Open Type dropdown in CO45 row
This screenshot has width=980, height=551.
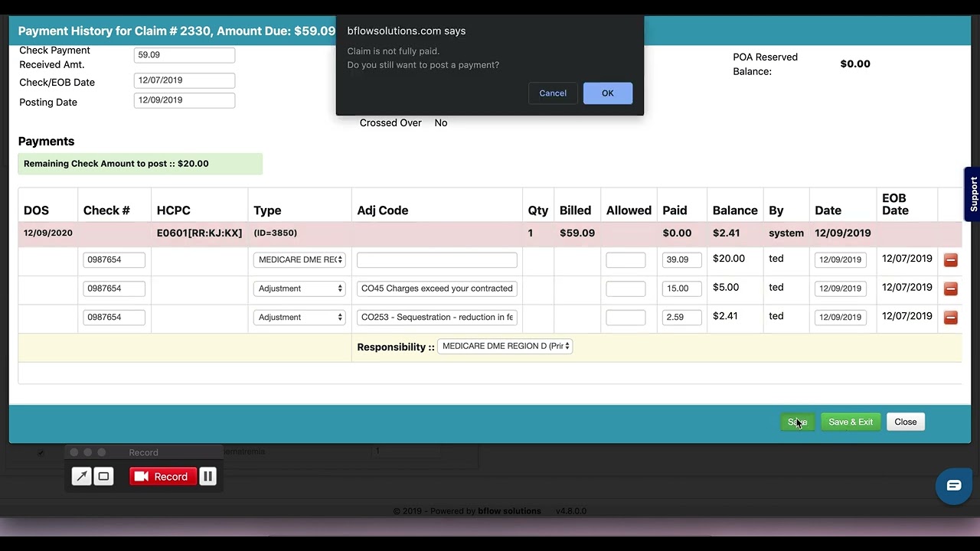[x=299, y=289]
